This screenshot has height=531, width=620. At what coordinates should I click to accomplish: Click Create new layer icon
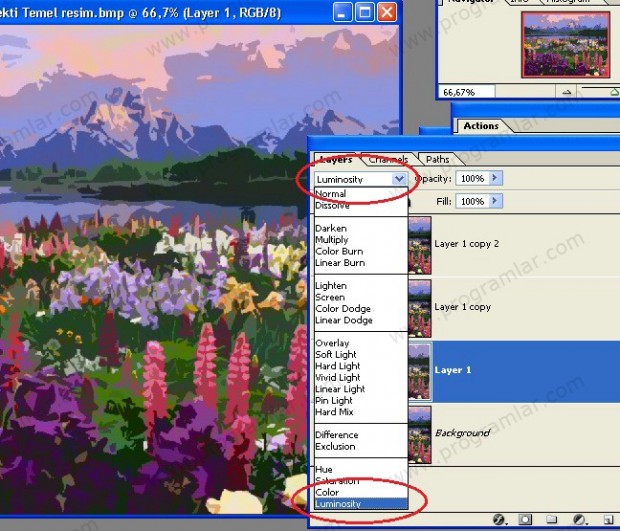tap(607, 519)
